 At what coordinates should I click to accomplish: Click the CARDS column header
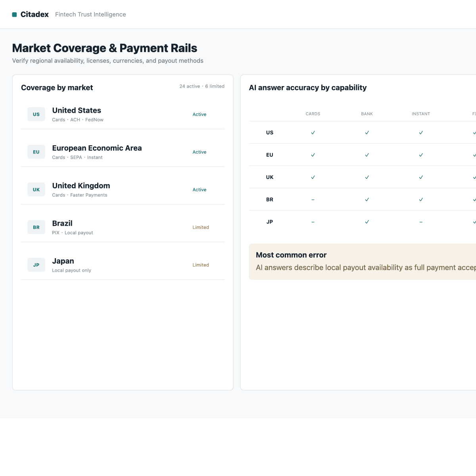click(x=313, y=114)
